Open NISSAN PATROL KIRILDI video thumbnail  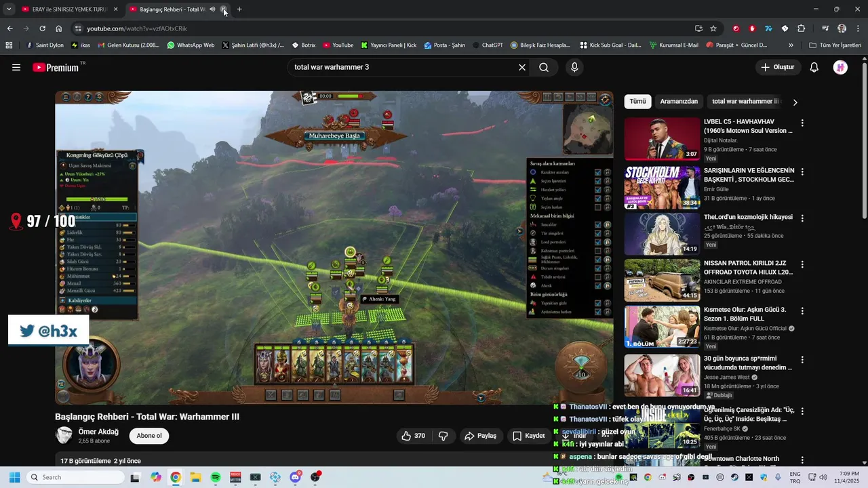coord(662,280)
